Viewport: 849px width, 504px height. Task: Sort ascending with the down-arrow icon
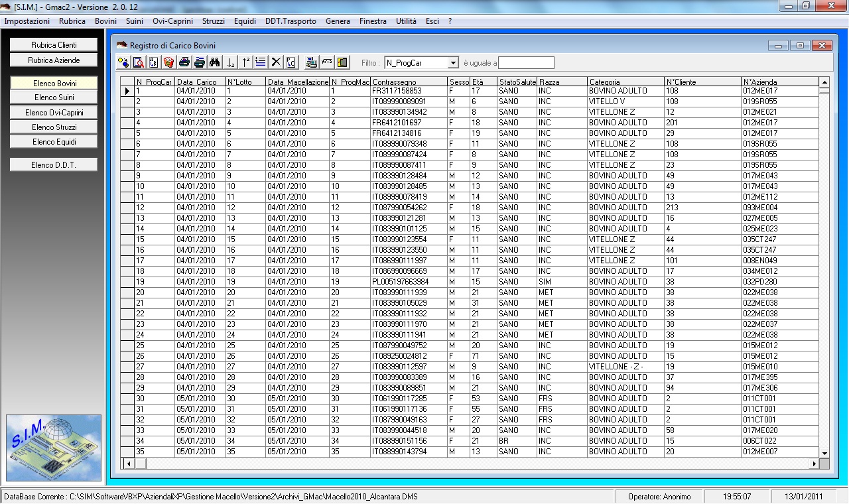[231, 62]
